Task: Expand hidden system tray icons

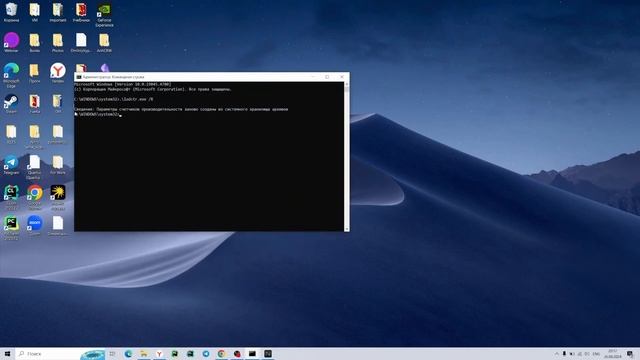Action: (557, 354)
